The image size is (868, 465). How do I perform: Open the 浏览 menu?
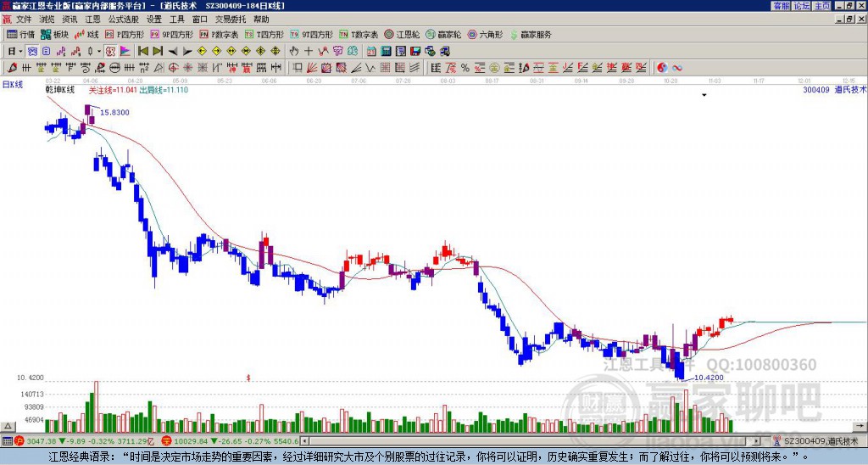point(47,20)
